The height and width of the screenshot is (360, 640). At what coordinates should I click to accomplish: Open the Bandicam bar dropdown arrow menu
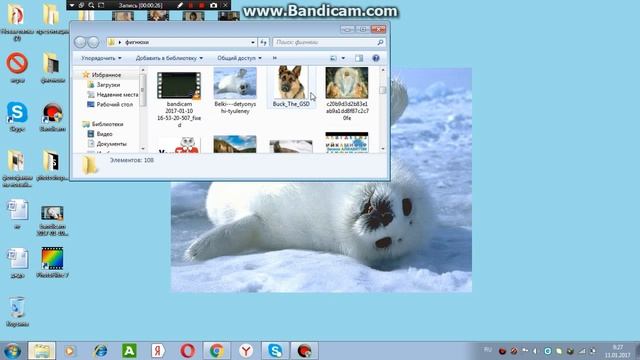(x=71, y=5)
